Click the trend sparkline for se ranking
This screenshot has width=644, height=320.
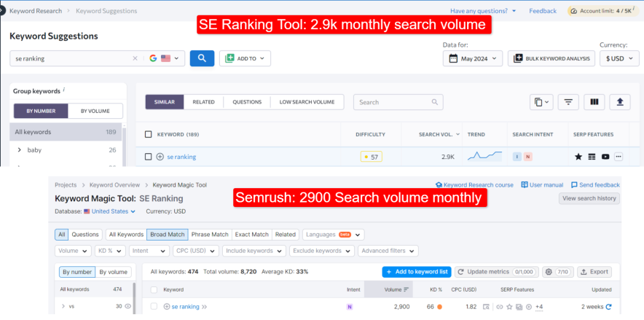[x=484, y=156]
